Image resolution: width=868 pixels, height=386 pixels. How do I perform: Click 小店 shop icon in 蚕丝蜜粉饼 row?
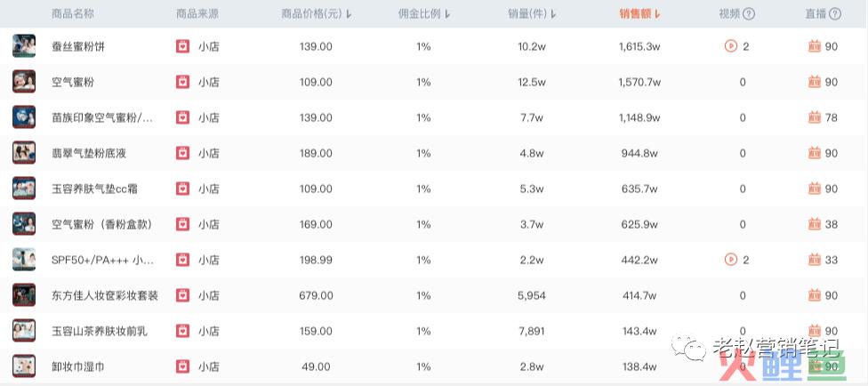coord(182,46)
